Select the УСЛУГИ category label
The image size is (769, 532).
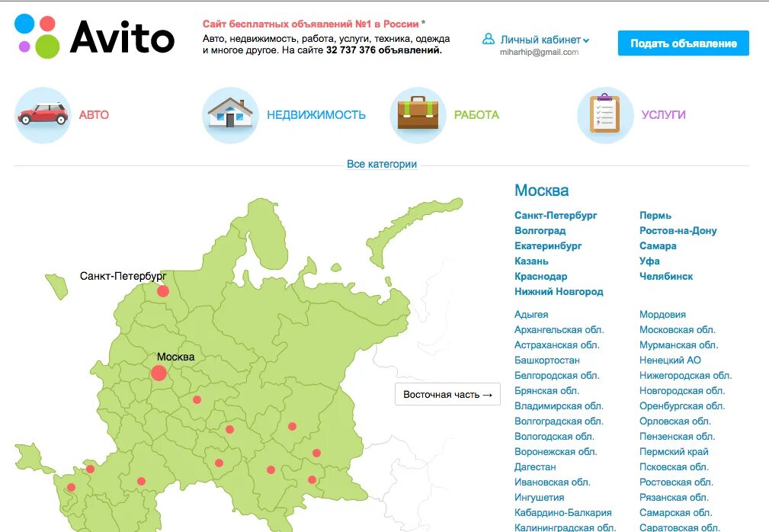[663, 115]
